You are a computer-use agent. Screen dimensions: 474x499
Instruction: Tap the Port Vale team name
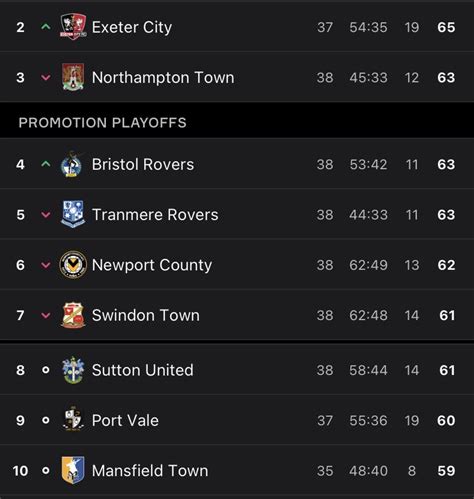(125, 420)
